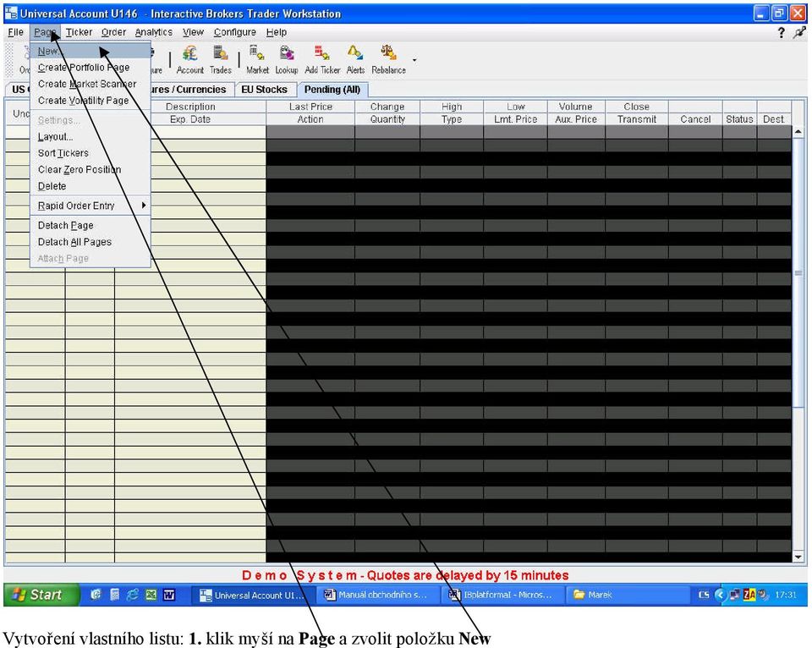Viewport: 812px width, 648px height.
Task: Click the taskbar clock showing 17:31
Action: tap(786, 595)
